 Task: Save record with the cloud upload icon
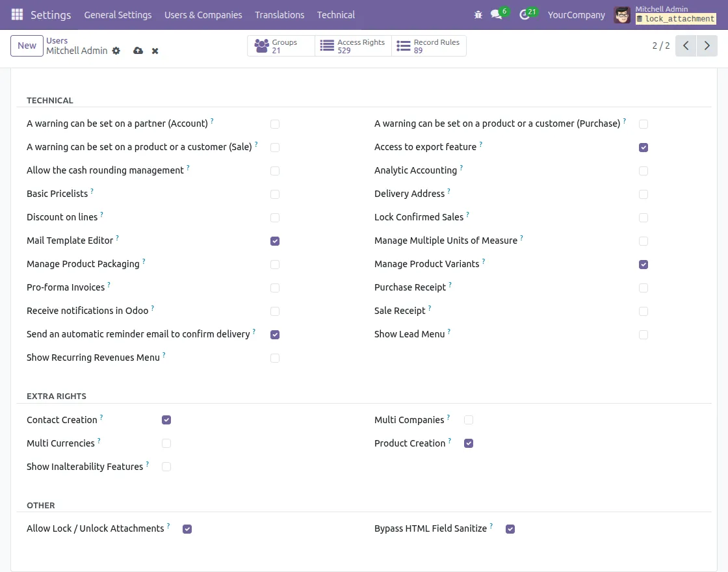138,51
